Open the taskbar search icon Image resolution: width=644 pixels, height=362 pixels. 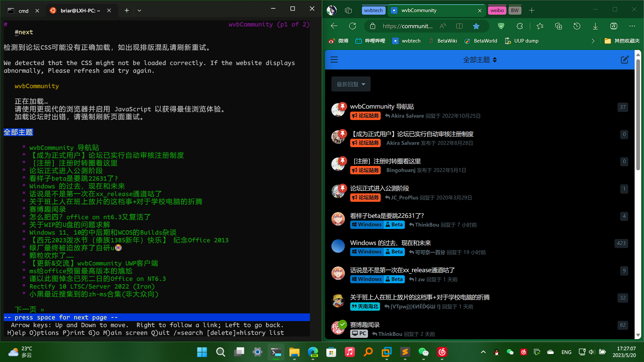(220, 352)
